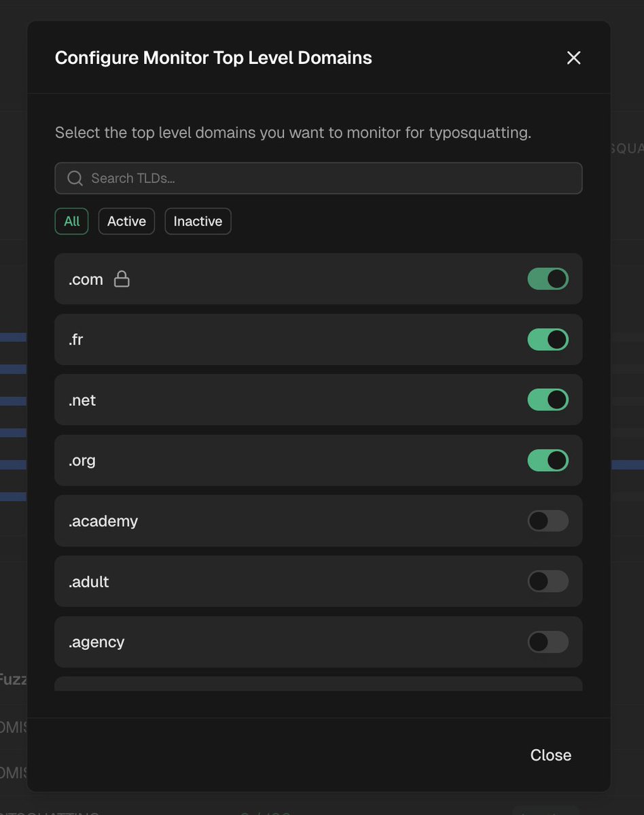Disable monitoring for the .org domain
Screen dimensions: 644x815
point(548,460)
